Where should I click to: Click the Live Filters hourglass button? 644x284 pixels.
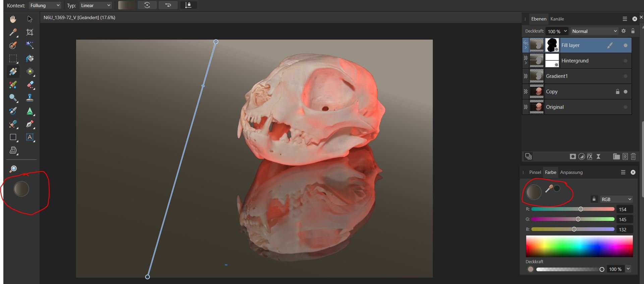(x=598, y=156)
